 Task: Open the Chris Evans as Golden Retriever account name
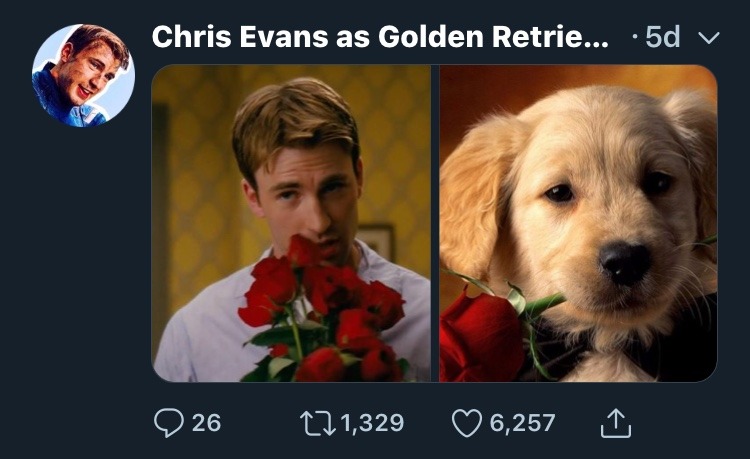tap(379, 37)
